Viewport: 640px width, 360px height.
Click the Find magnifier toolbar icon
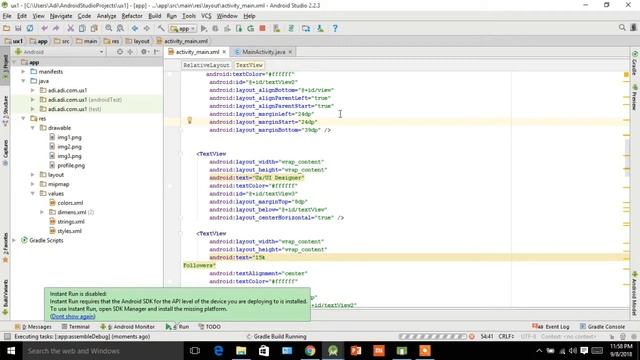pyautogui.click(x=108, y=28)
